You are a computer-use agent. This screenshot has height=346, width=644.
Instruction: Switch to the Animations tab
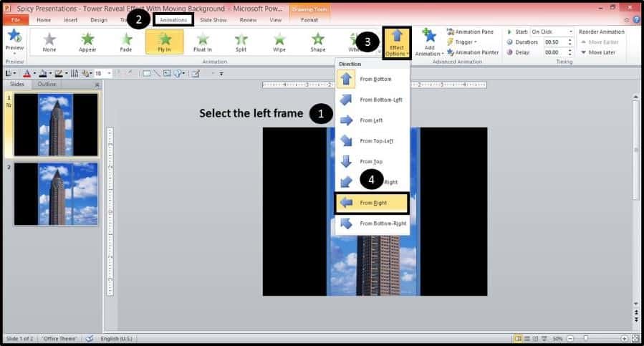pos(173,20)
